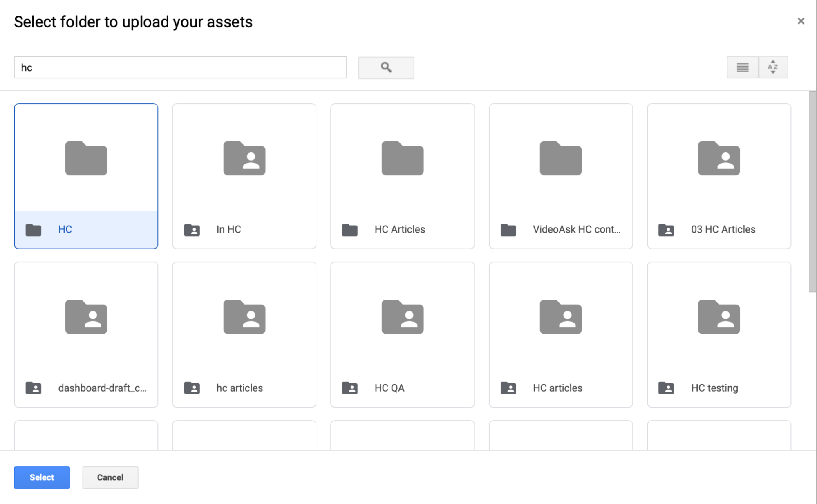Choose the dashboard-draft_c... shared folder
The width and height of the screenshot is (817, 504).
86,334
